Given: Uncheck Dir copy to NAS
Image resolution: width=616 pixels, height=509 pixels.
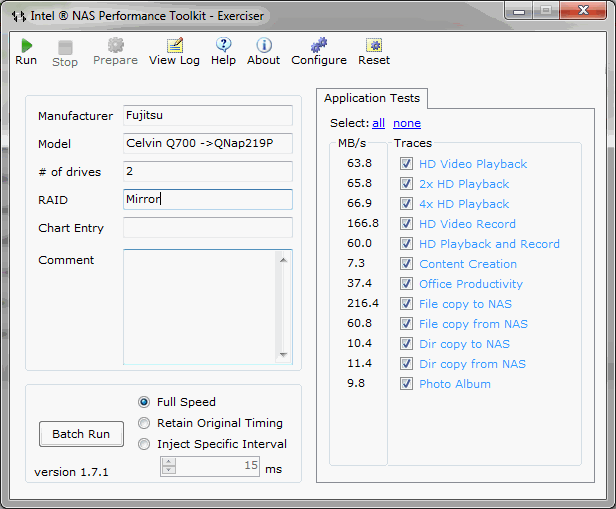Looking at the screenshot, I should [x=406, y=344].
